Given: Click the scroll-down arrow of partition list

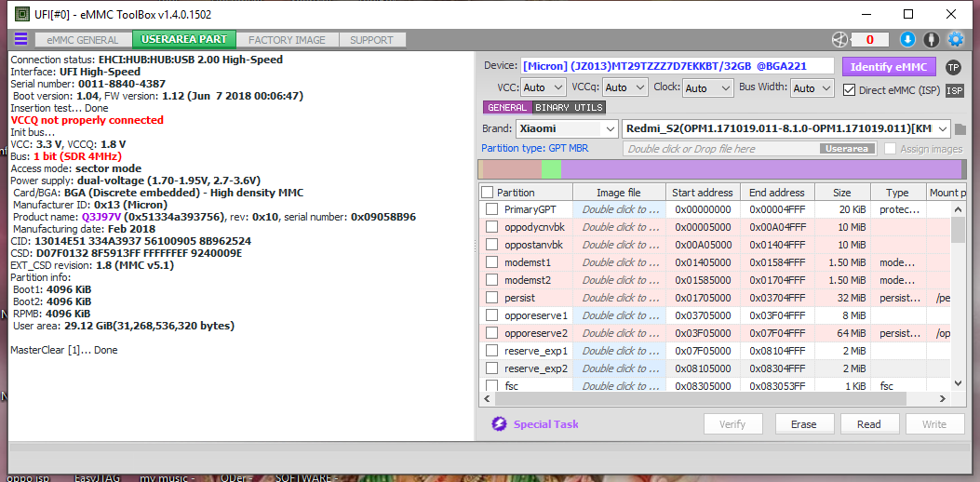Looking at the screenshot, I should point(957,382).
